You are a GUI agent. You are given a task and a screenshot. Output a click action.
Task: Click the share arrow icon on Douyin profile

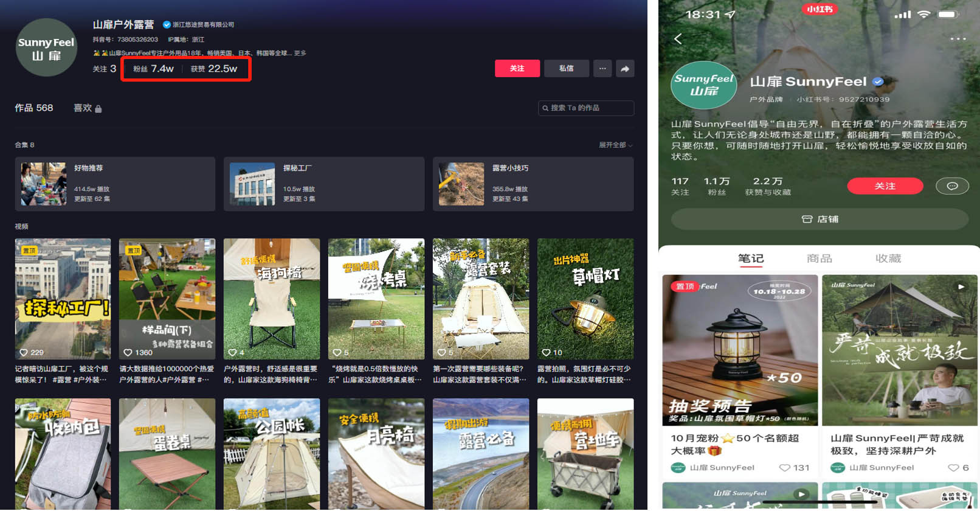(625, 69)
